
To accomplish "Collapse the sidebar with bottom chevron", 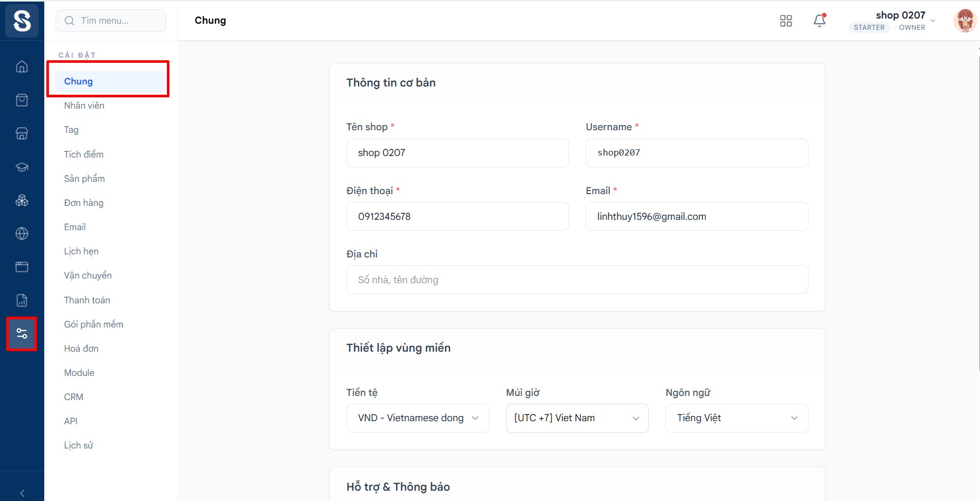I will coord(22,493).
